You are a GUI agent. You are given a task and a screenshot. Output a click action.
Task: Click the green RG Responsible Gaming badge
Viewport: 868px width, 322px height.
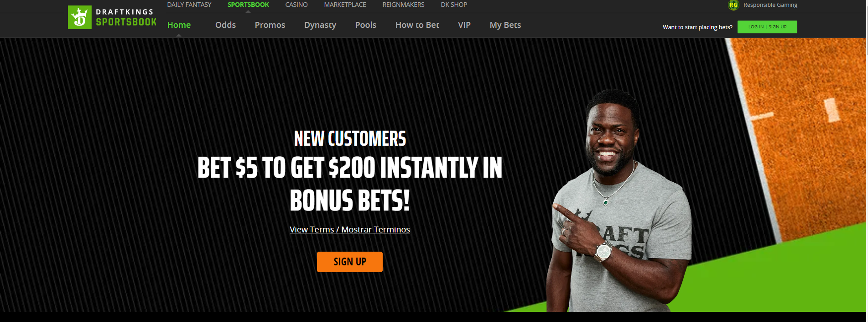coord(733,5)
